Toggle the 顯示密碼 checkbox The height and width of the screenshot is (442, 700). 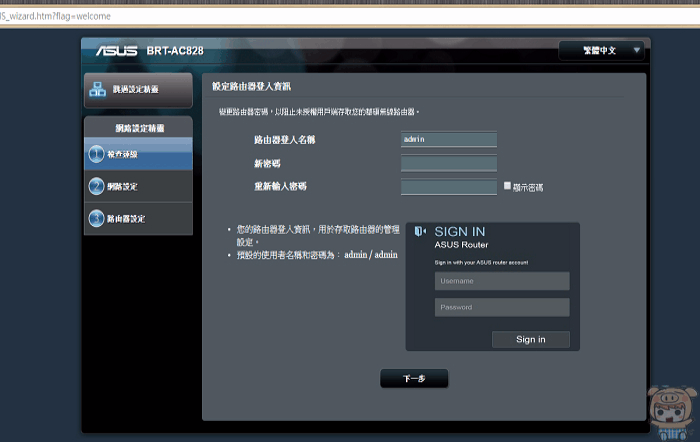507,186
